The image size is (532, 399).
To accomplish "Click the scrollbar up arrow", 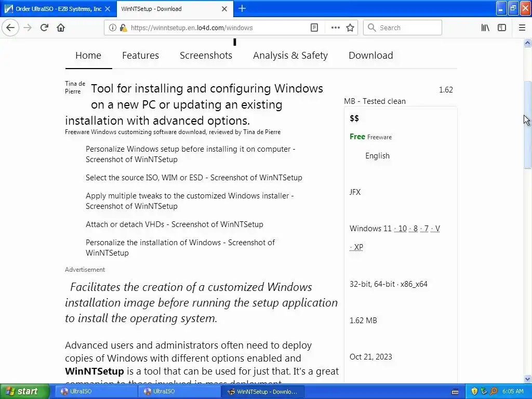I will [527, 43].
